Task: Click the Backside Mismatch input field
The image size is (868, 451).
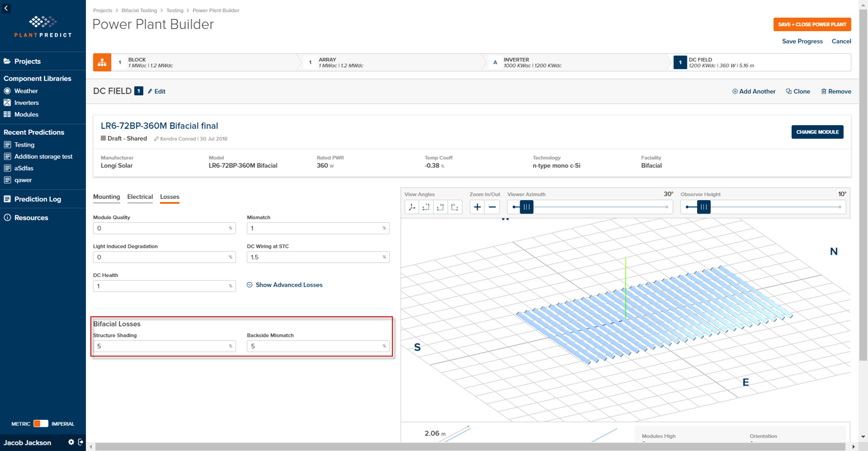Action: pos(318,346)
